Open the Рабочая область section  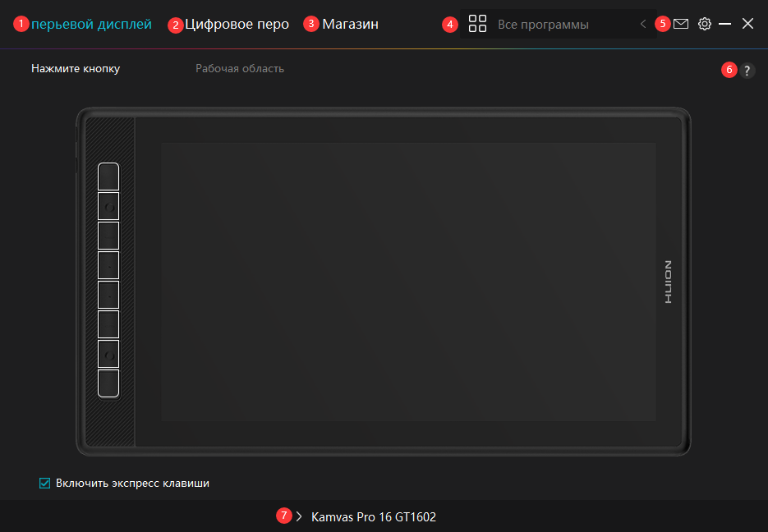click(240, 68)
